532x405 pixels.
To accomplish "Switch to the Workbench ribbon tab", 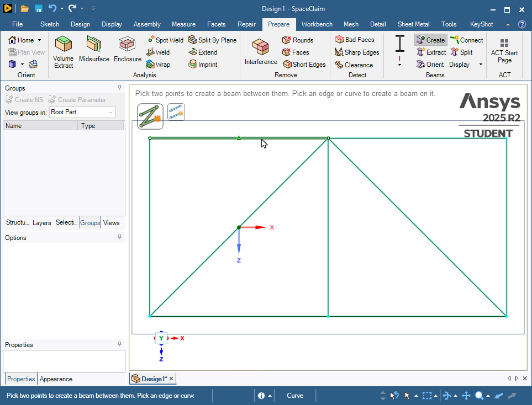I will (317, 24).
